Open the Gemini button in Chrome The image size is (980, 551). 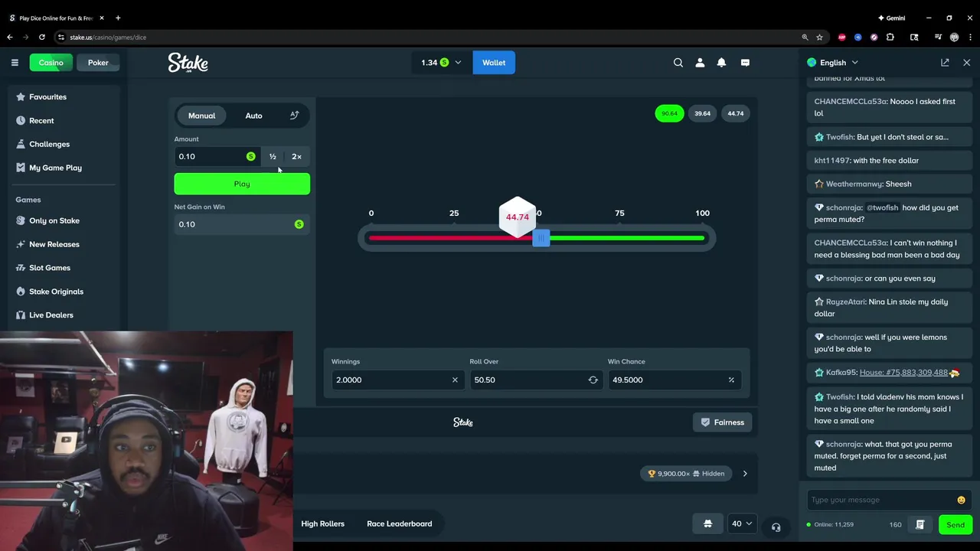891,18
